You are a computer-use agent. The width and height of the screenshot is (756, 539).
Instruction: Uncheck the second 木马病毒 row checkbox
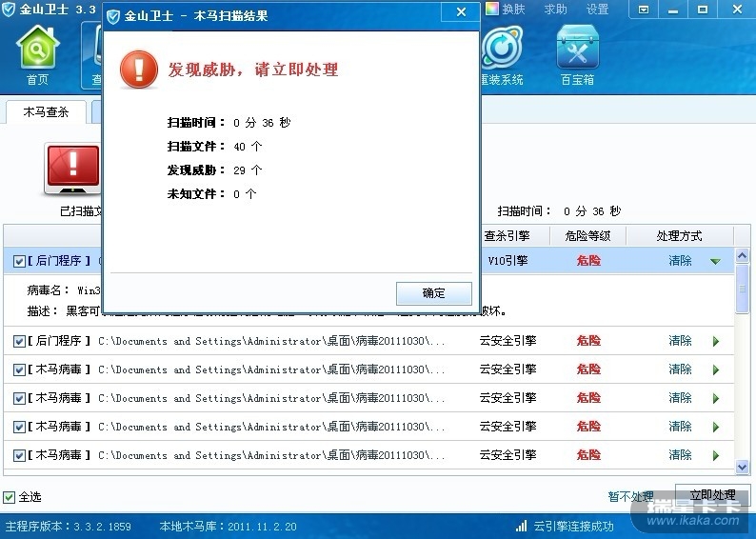click(19, 398)
